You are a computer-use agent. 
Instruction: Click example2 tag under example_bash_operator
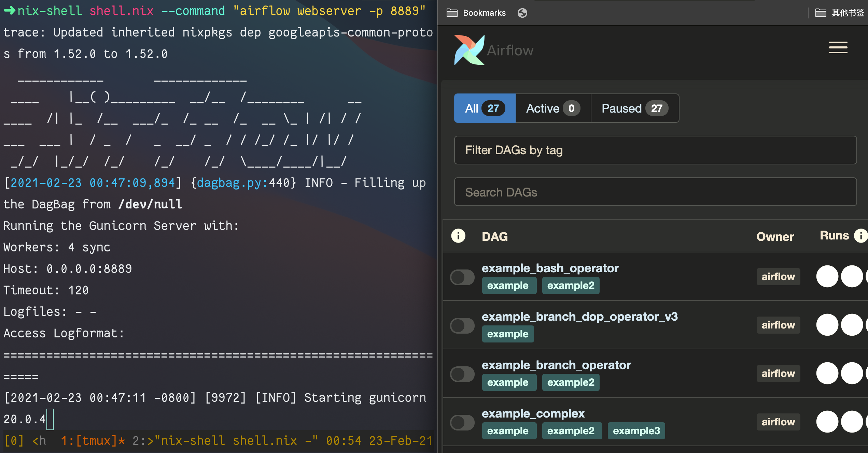571,286
